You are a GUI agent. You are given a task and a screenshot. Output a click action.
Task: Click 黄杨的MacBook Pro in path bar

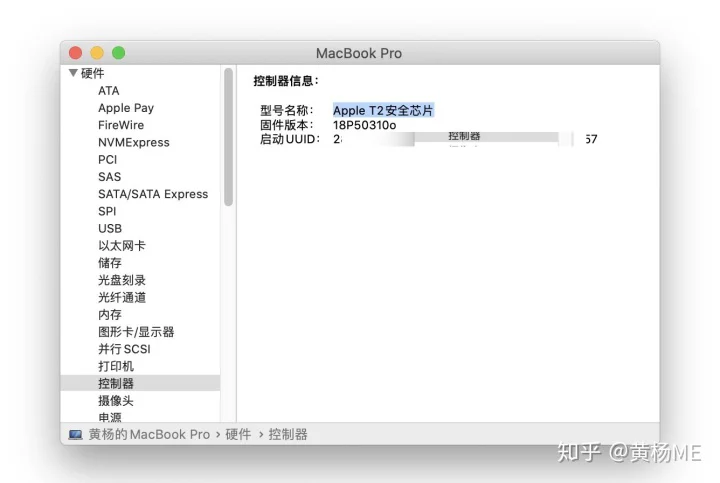(149, 434)
